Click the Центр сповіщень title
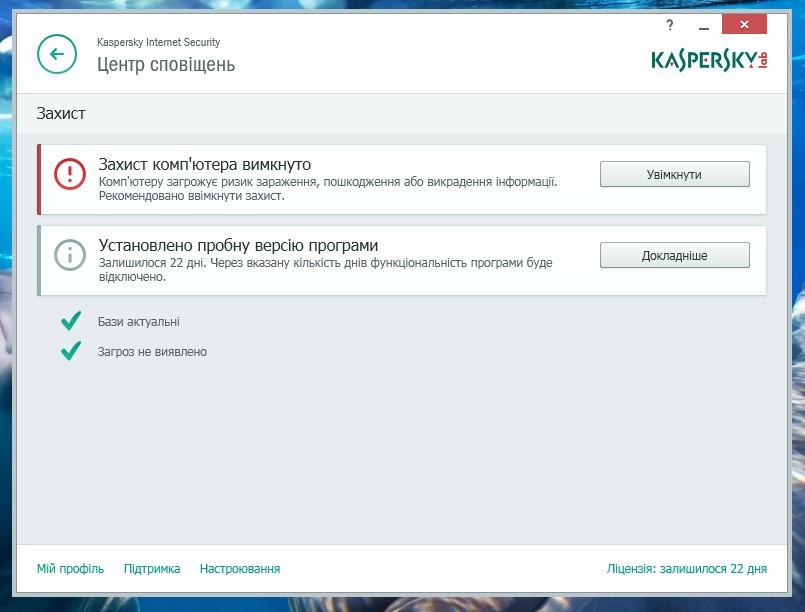 coord(166,65)
